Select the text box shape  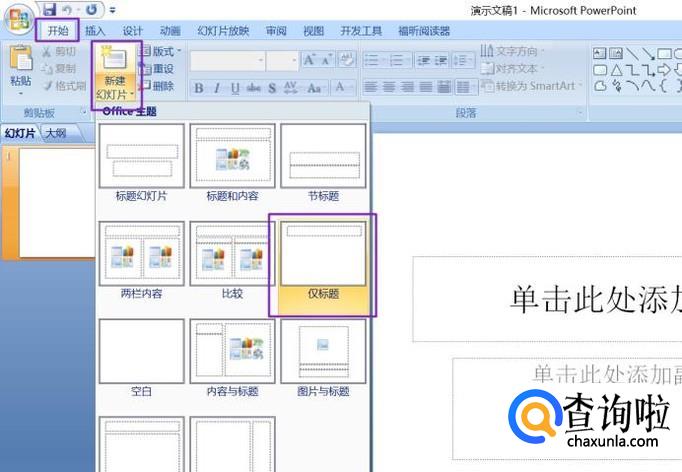pos(600,53)
